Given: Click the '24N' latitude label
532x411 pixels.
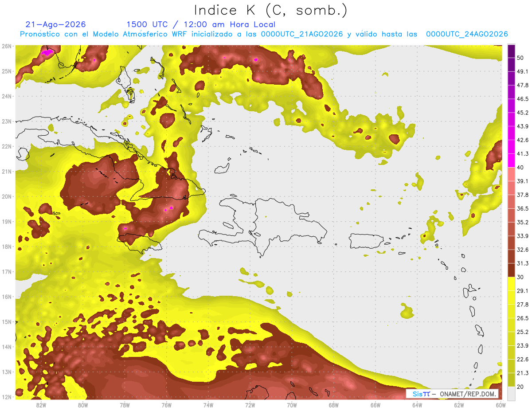Looking at the screenshot, I should pos(6,96).
